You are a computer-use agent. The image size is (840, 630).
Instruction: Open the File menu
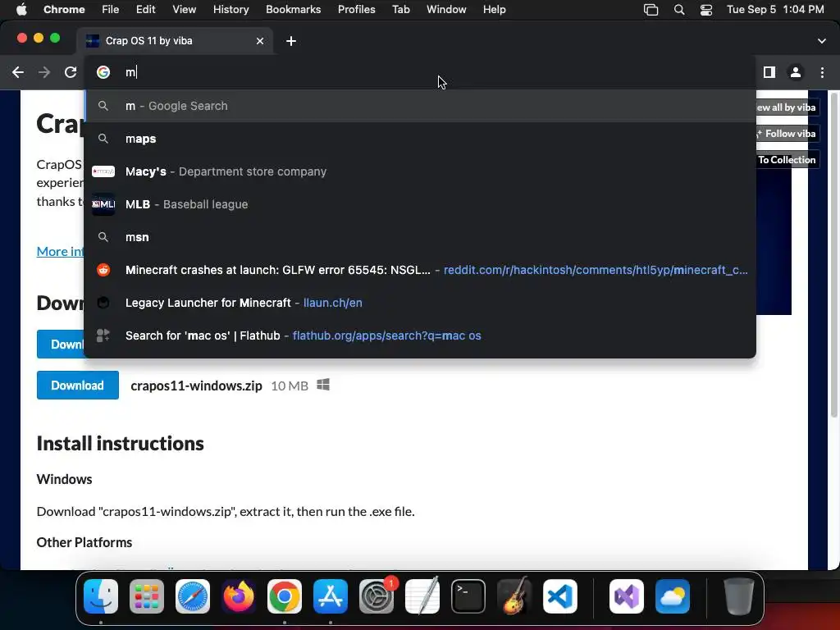coord(111,10)
